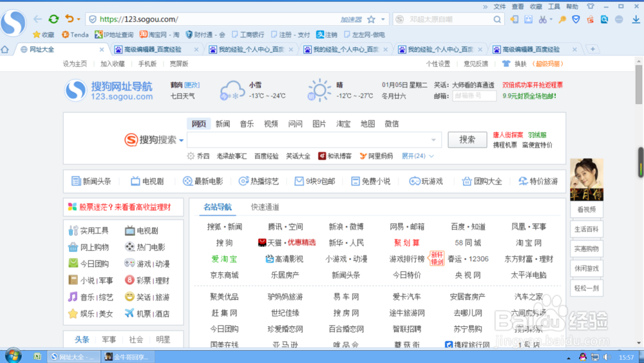This screenshot has width=644, height=363.
Task: Click the 电视剧 TV icon in the category bar
Action: pyautogui.click(x=135, y=181)
